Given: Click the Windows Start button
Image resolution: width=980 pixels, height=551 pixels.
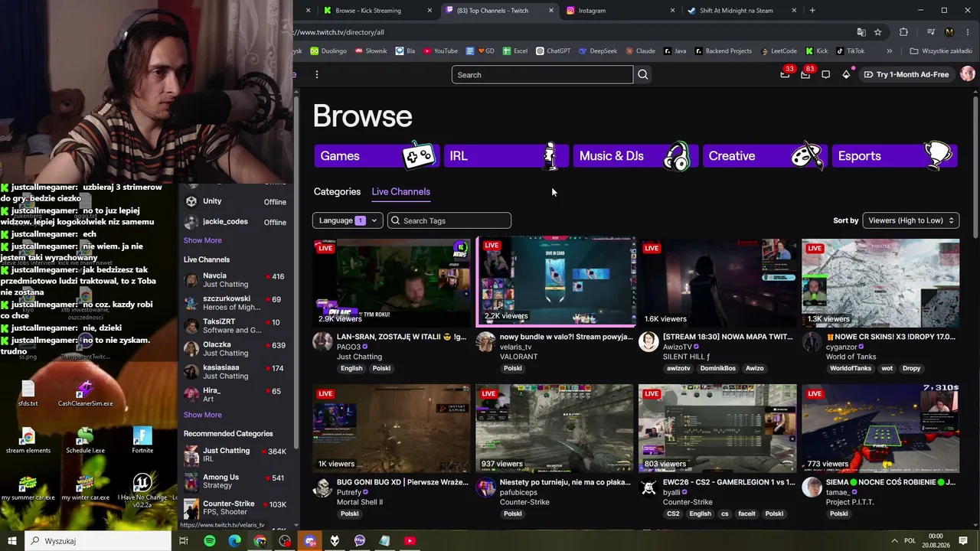Looking at the screenshot, I should click(12, 541).
